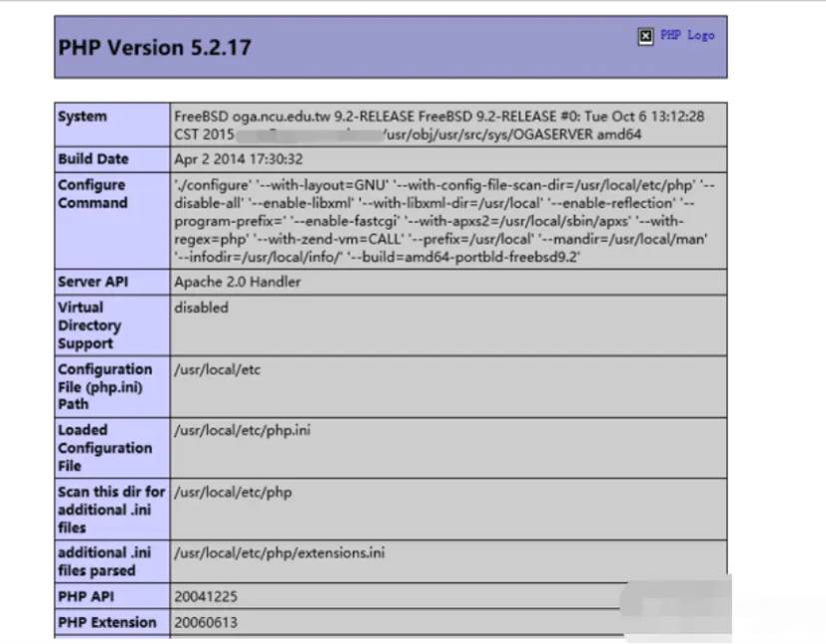Click the FreeBSD oga.ncu.edu.tw system value
Viewport: 826px width, 644px height.
point(439,126)
